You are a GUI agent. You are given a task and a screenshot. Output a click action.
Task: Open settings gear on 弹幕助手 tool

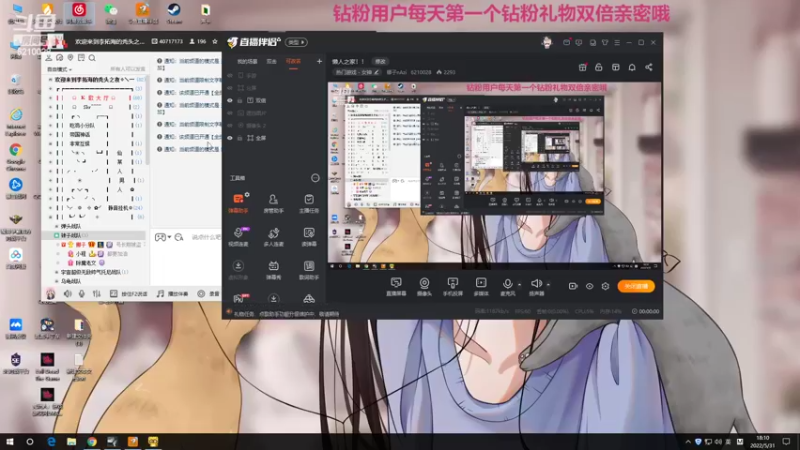pyautogui.click(x=247, y=195)
